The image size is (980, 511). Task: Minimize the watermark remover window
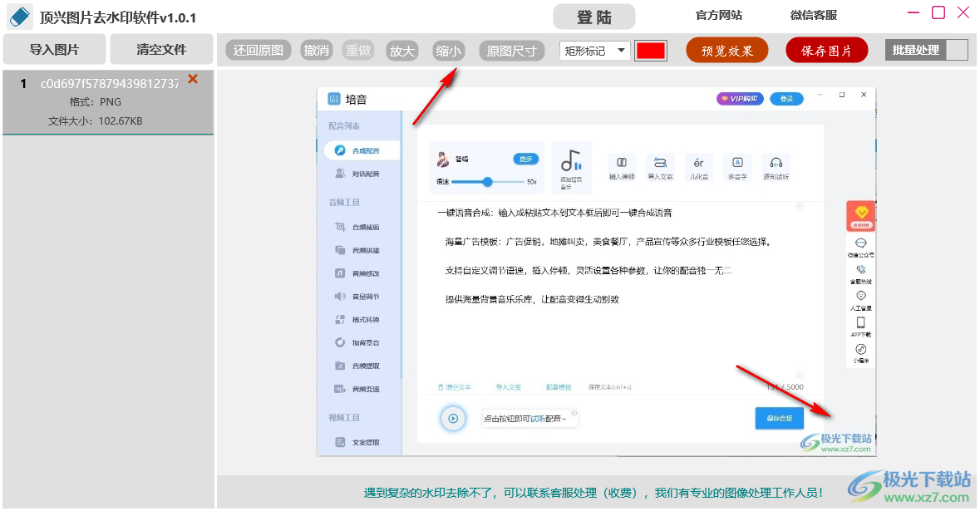pos(914,12)
